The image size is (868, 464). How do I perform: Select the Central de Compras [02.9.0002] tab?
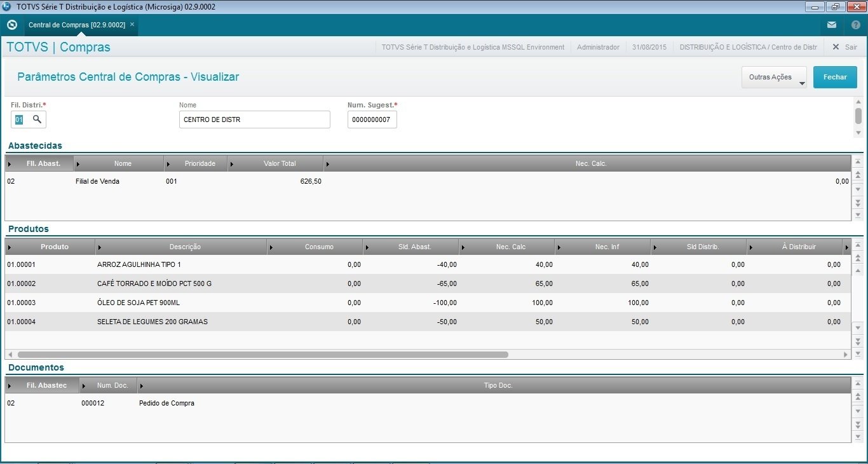point(77,25)
